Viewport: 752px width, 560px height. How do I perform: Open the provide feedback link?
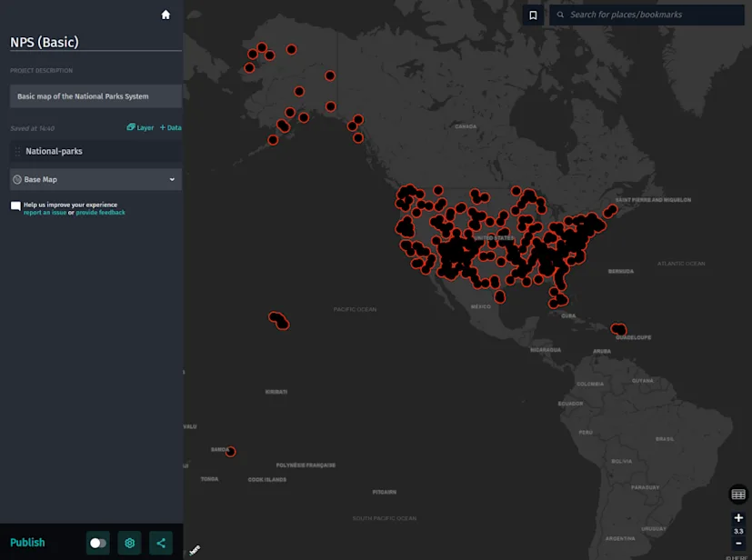pos(100,213)
